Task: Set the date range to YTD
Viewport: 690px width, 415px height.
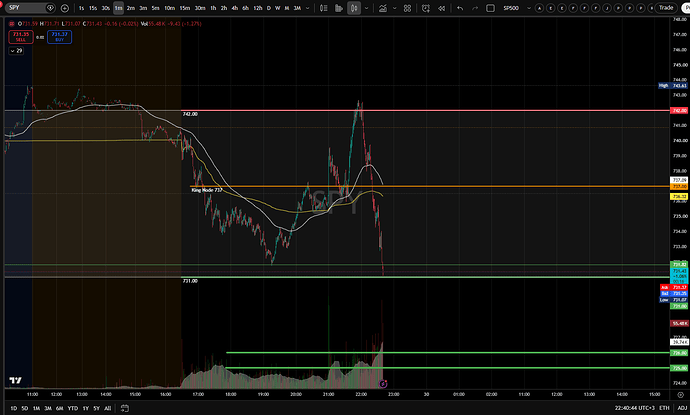Action: click(73, 408)
